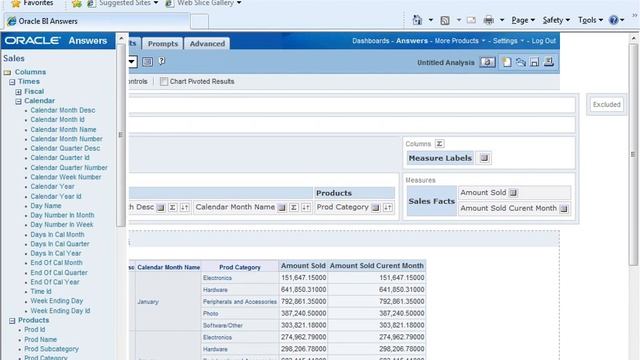Click Log Out link
Screen dimensions: 640x360
[544, 41]
